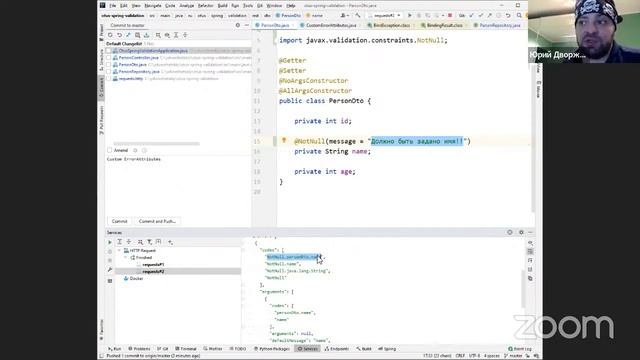
Task: Click Expand All icon in Services toolbar
Action: tap(120, 242)
